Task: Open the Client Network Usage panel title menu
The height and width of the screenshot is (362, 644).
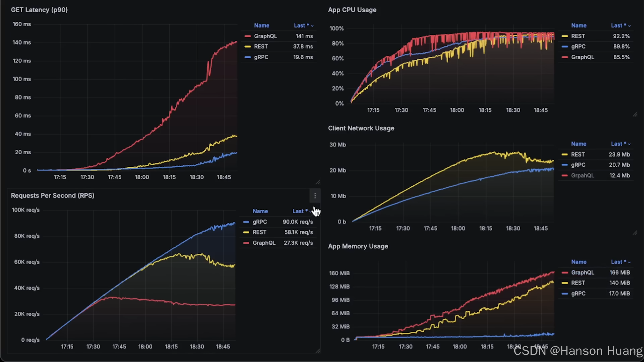Action: point(361,128)
